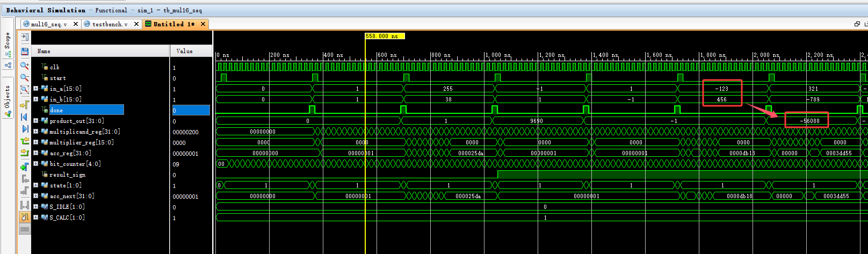This screenshot has height=254, width=868.
Task: Click the restore/float window icon at top right
Action: click(857, 24)
